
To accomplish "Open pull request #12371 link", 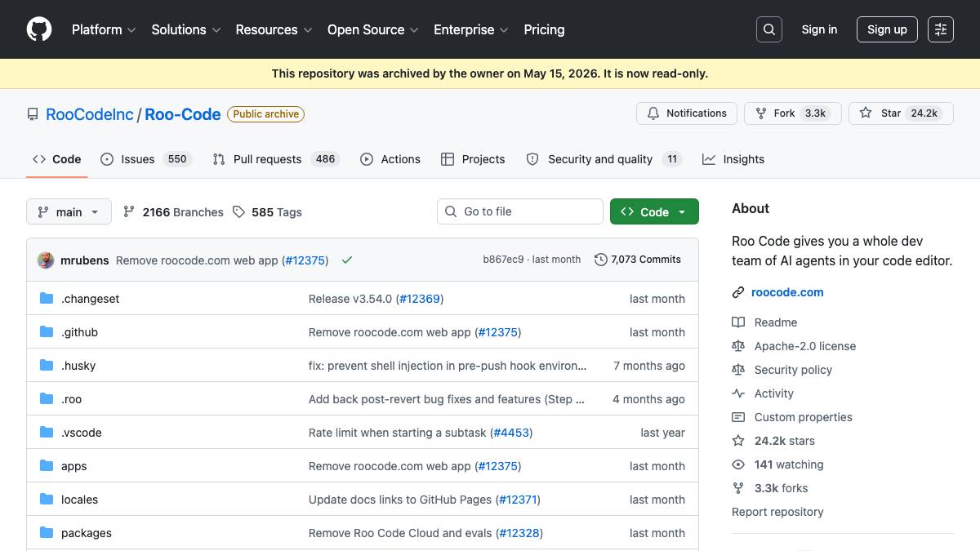I will click(x=518, y=500).
